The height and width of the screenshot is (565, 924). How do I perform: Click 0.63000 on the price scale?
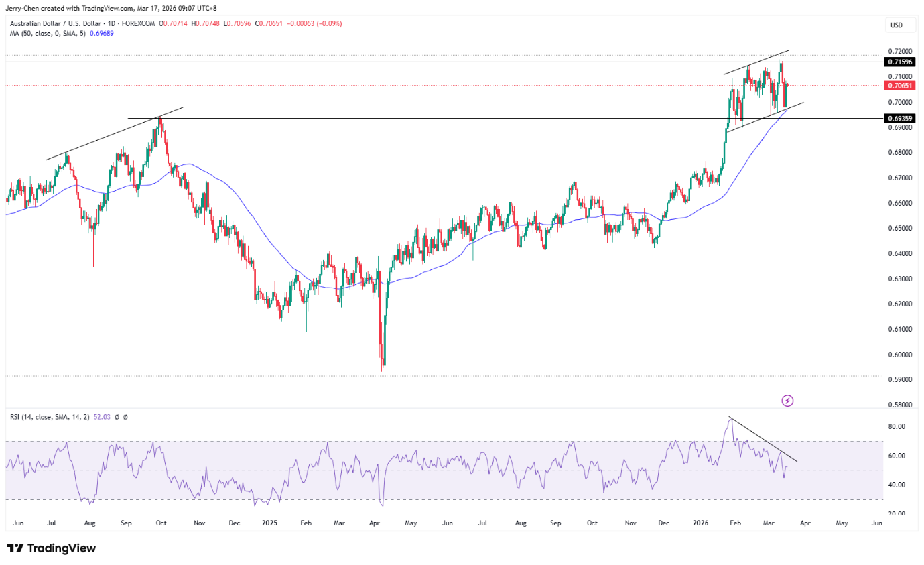(x=899, y=279)
